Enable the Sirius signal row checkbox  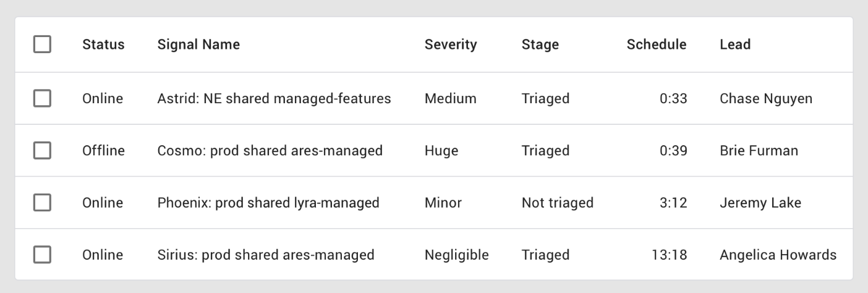click(42, 255)
